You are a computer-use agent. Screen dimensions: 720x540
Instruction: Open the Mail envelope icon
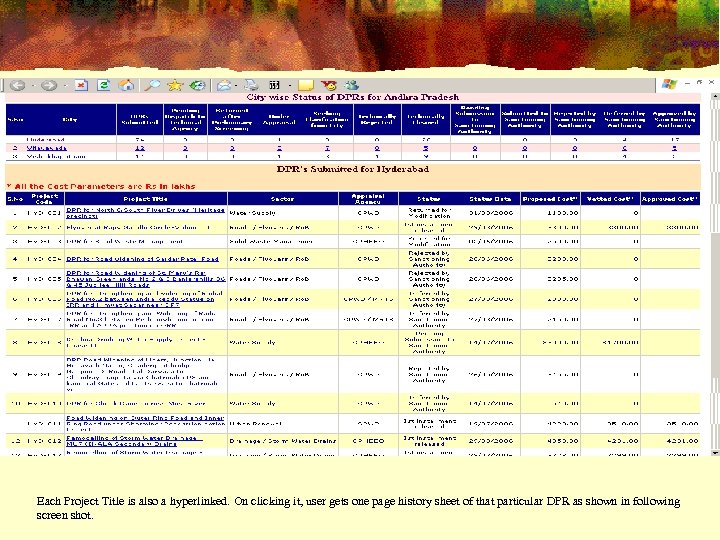click(x=224, y=85)
